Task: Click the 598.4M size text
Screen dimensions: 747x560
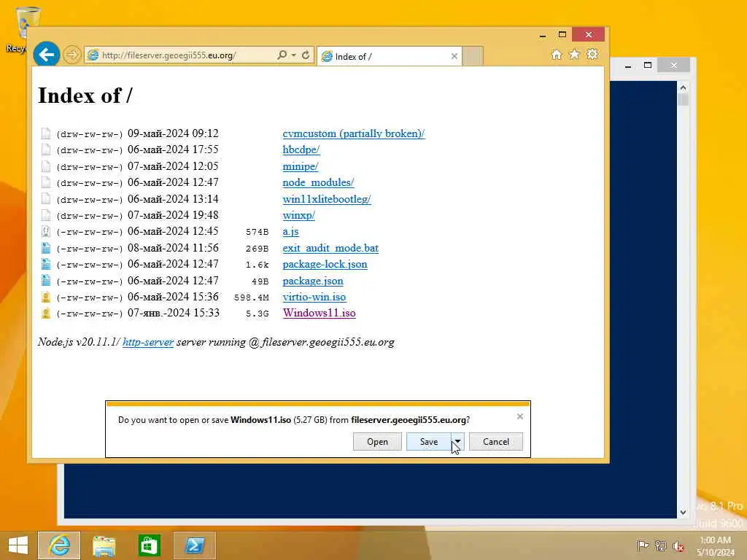Action: pos(252,297)
